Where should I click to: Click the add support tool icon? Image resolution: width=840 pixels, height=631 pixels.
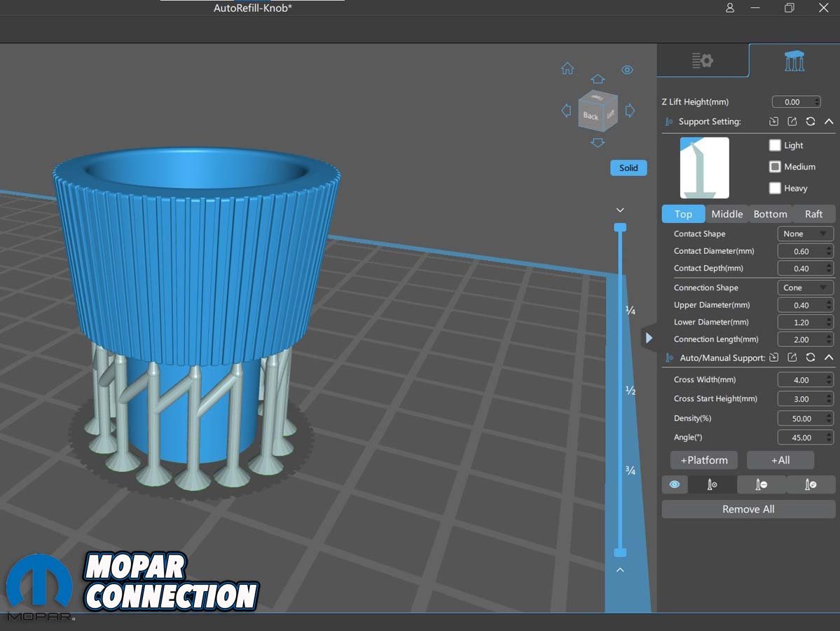712,484
